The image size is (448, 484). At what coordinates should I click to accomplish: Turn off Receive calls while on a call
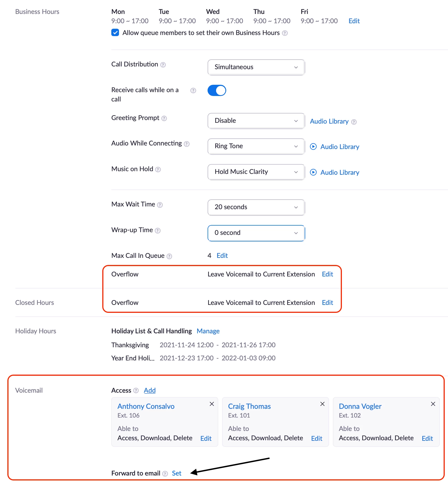pos(217,91)
